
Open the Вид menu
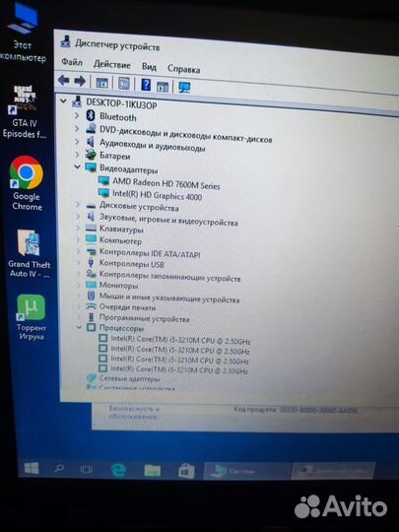149,67
